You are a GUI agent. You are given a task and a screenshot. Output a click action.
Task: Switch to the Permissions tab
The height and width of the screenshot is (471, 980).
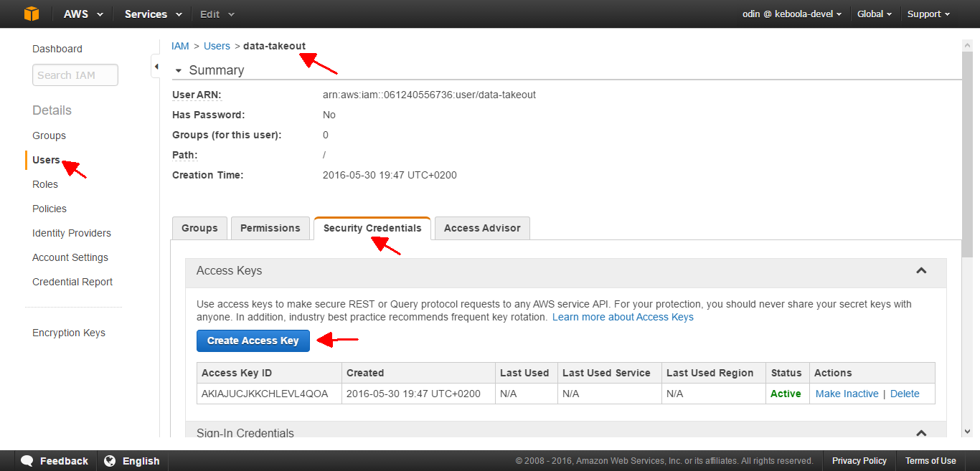pos(270,228)
